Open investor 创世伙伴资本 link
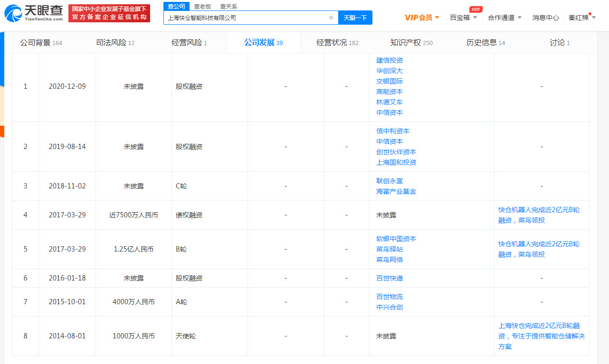The height and width of the screenshot is (364, 609). coord(396,152)
